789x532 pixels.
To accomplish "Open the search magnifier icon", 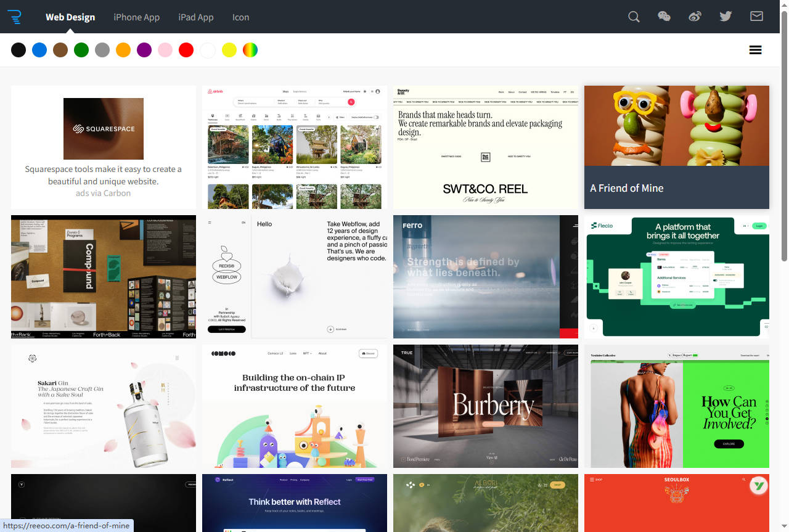I will [634, 17].
